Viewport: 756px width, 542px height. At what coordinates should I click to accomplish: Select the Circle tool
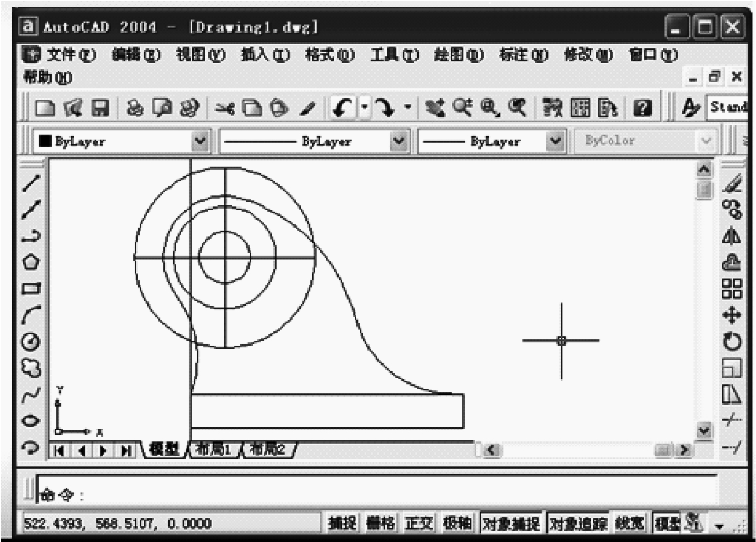[31, 341]
